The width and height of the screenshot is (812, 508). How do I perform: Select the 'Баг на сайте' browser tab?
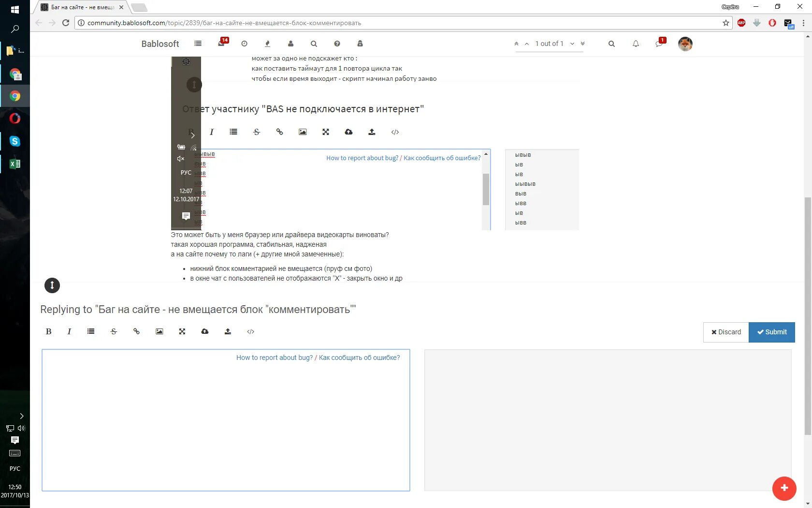pos(82,7)
